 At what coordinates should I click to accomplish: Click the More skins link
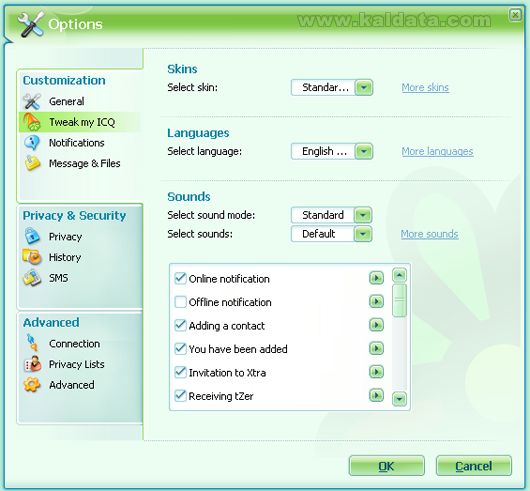pos(425,88)
